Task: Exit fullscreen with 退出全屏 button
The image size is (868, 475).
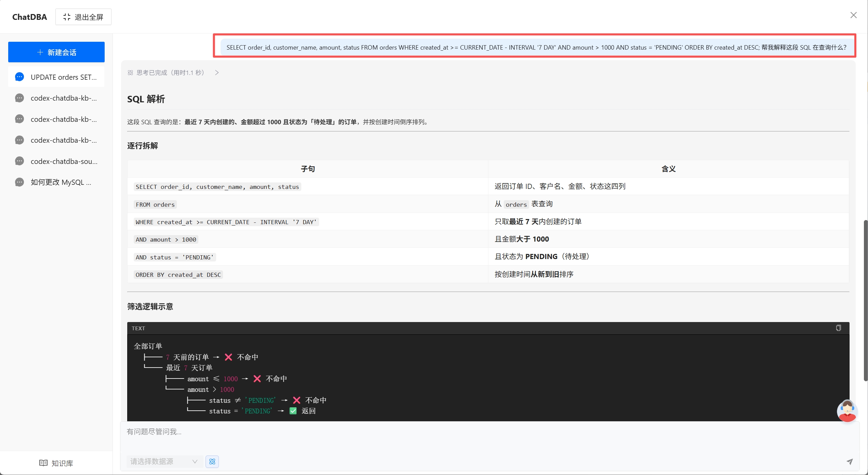Action: [x=83, y=17]
